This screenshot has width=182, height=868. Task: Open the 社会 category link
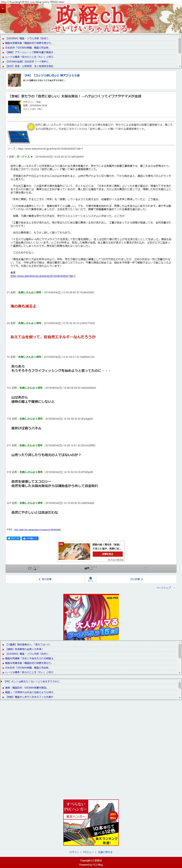click(x=39, y=102)
